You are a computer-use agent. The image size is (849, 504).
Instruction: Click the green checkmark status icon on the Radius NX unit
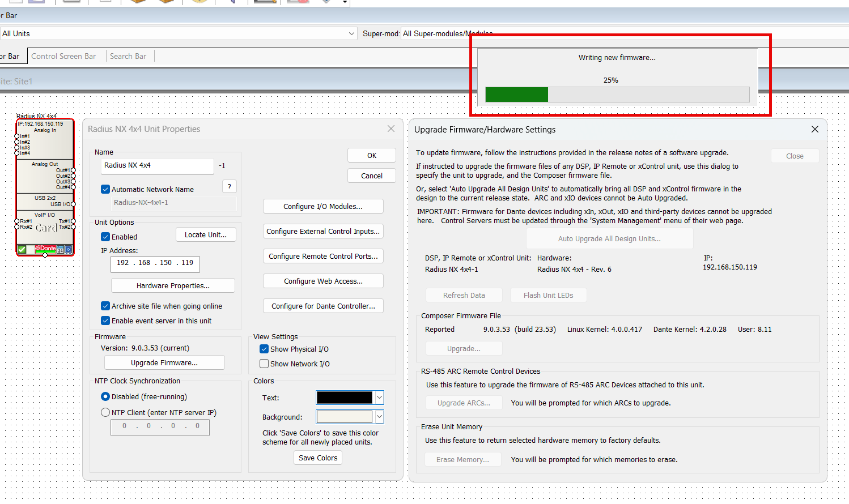tap(22, 249)
